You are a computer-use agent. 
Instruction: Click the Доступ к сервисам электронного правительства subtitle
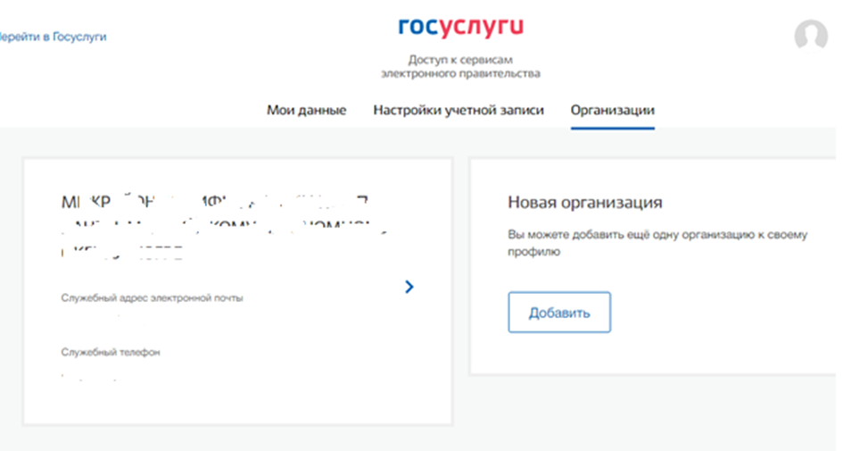(x=460, y=66)
